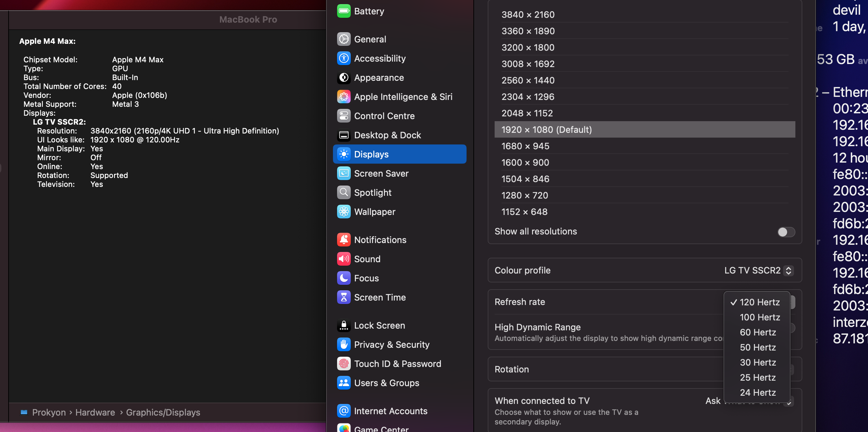Enable High Dynamic Range
The image size is (868, 432).
coord(791,328)
